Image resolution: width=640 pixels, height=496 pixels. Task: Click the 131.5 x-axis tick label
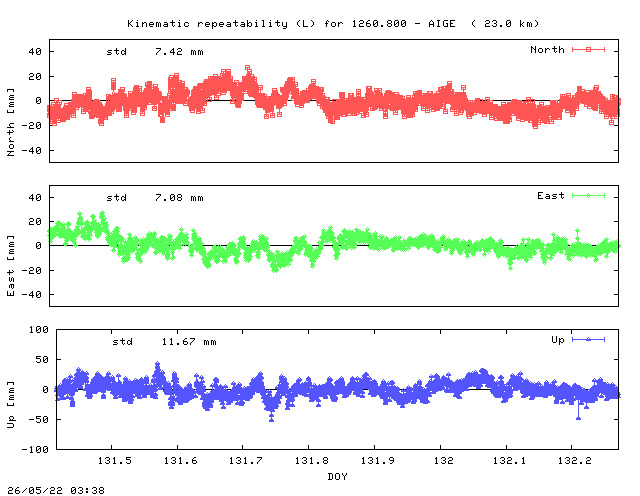pos(115,461)
